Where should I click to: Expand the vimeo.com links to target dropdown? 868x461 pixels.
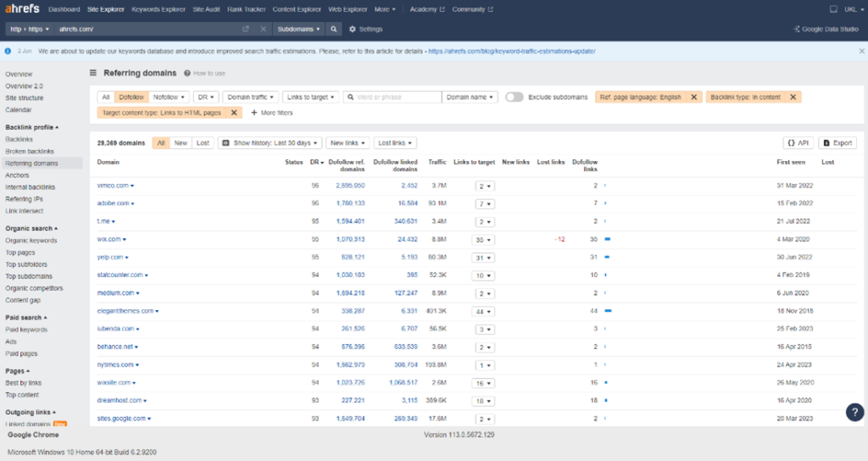click(484, 186)
